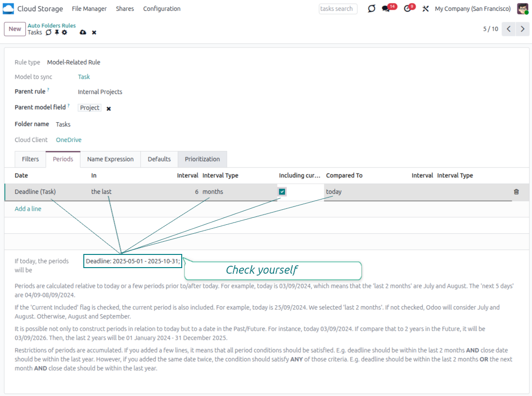Go to the next record arrow
The height and width of the screenshot is (396, 532).
523,29
